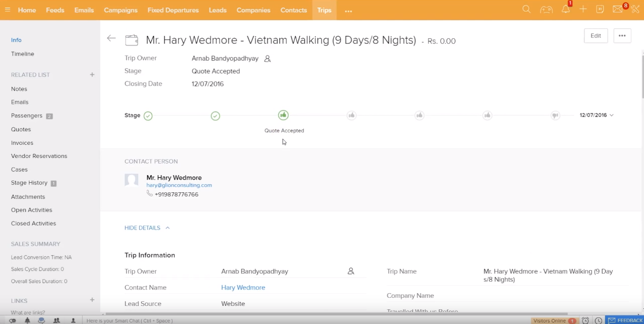Open the hary@glionconsulting.com email link
The width and height of the screenshot is (644, 324).
pyautogui.click(x=179, y=185)
